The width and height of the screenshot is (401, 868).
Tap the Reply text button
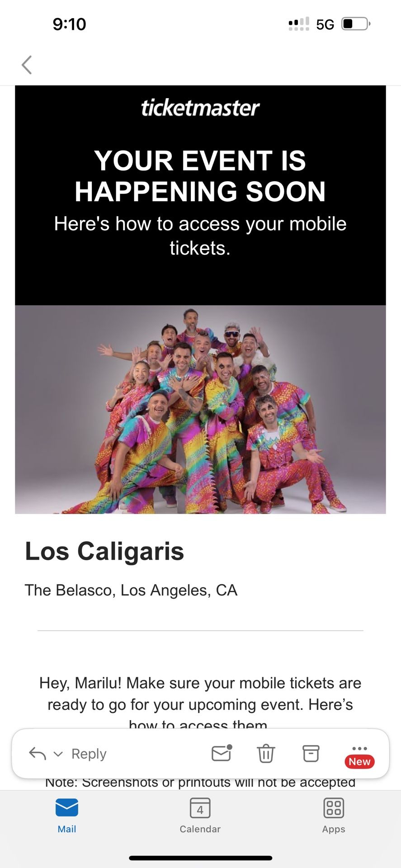(89, 754)
